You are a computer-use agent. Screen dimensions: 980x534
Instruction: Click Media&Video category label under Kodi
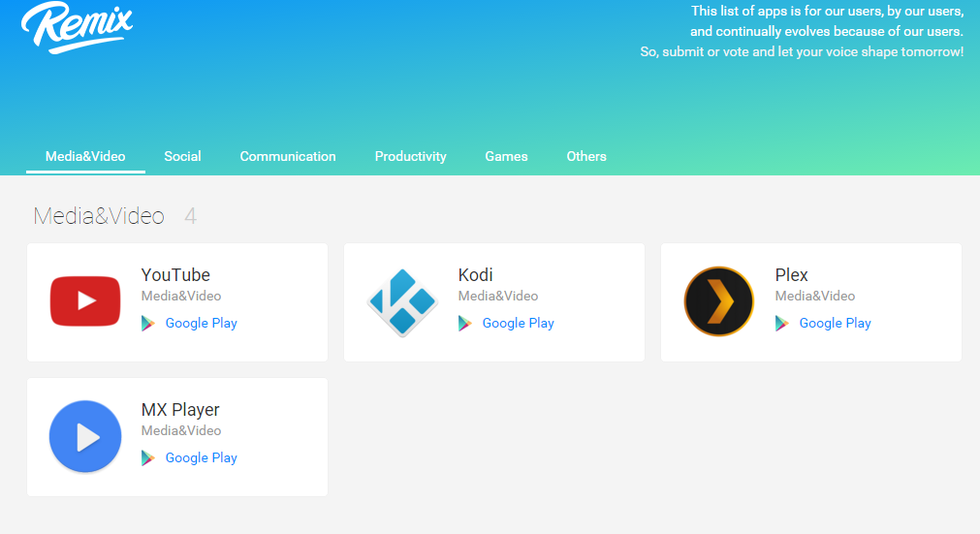coord(498,296)
